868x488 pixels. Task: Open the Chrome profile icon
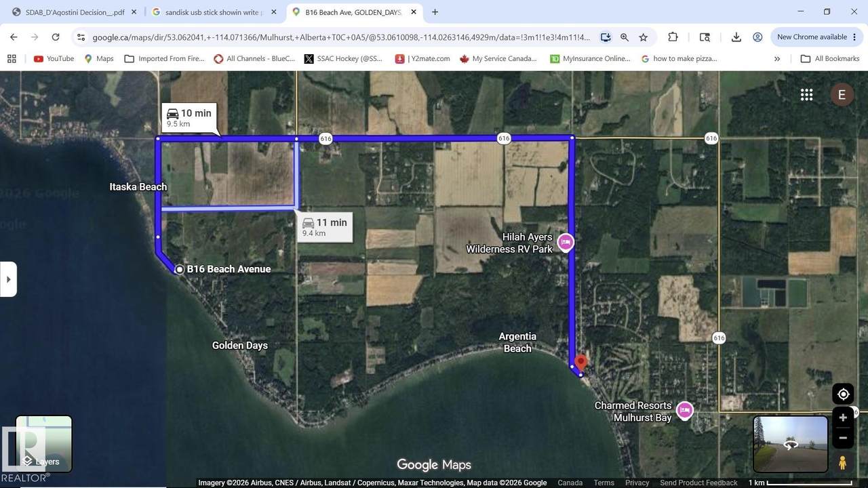click(x=757, y=37)
